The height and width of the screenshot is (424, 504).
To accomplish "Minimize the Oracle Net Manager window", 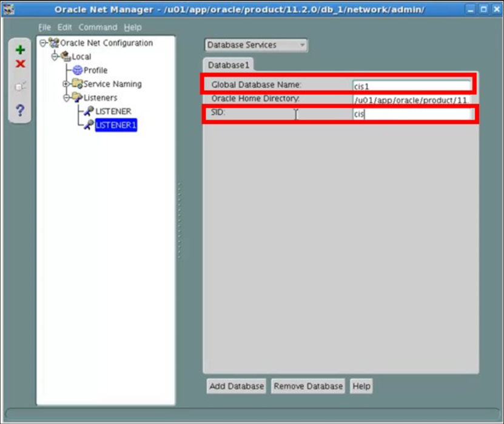I will click(471, 9).
